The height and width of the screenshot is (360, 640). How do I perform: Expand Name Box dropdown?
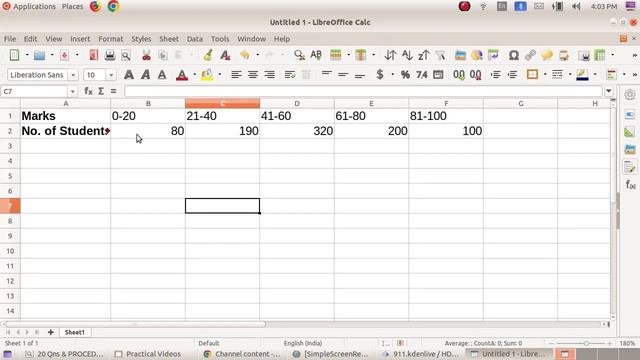[x=72, y=91]
